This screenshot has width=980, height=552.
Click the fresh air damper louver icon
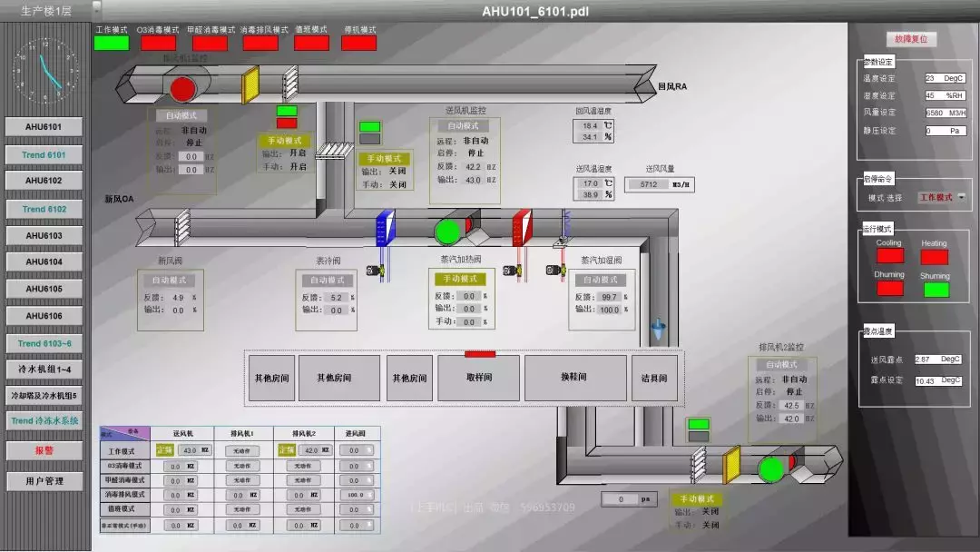coord(181,230)
